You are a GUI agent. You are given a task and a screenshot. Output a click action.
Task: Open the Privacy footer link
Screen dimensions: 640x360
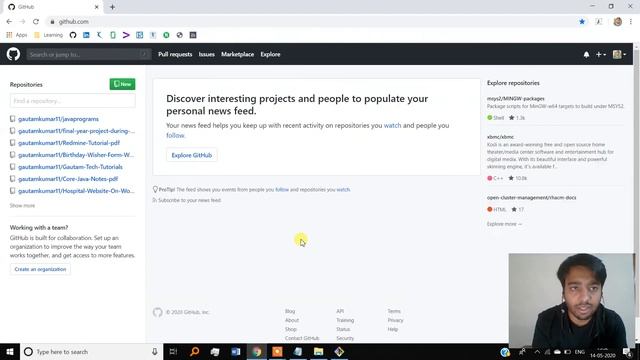396,320
